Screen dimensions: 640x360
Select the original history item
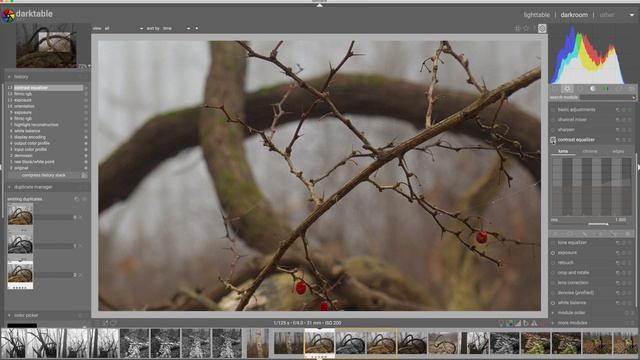click(21, 168)
